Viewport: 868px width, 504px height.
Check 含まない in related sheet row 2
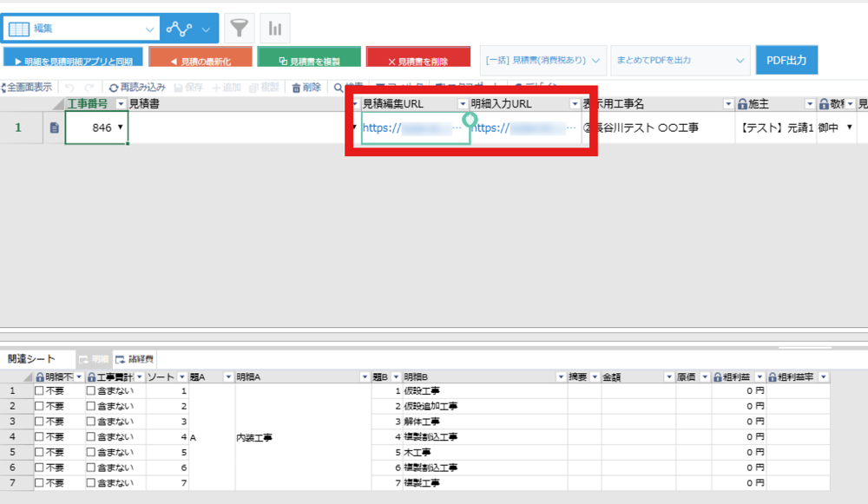point(91,406)
